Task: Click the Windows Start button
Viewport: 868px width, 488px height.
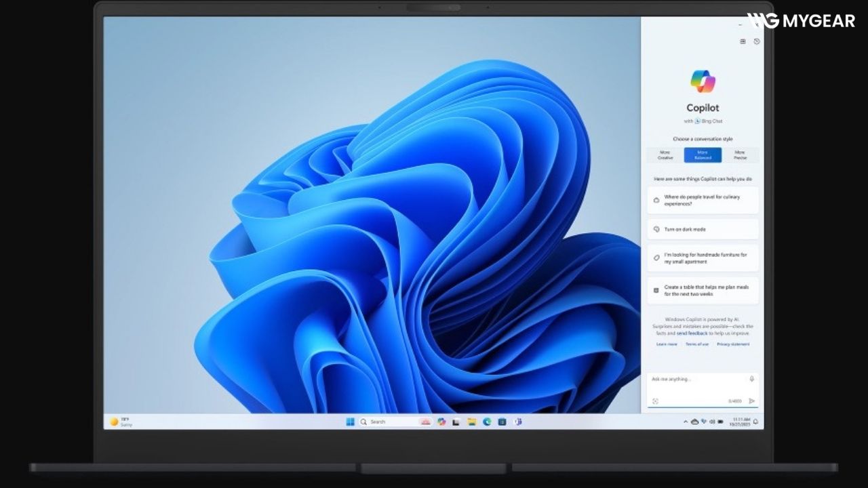Action: (350, 422)
